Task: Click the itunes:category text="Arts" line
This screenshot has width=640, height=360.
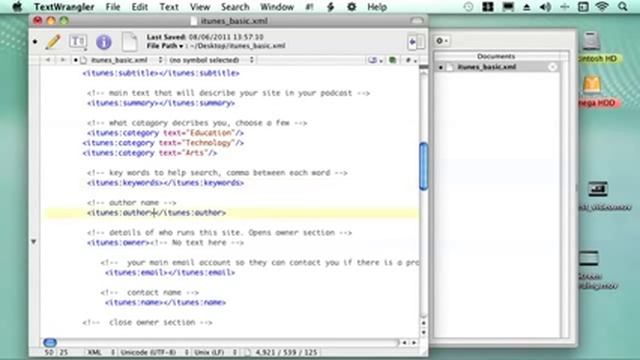Action: pos(150,153)
